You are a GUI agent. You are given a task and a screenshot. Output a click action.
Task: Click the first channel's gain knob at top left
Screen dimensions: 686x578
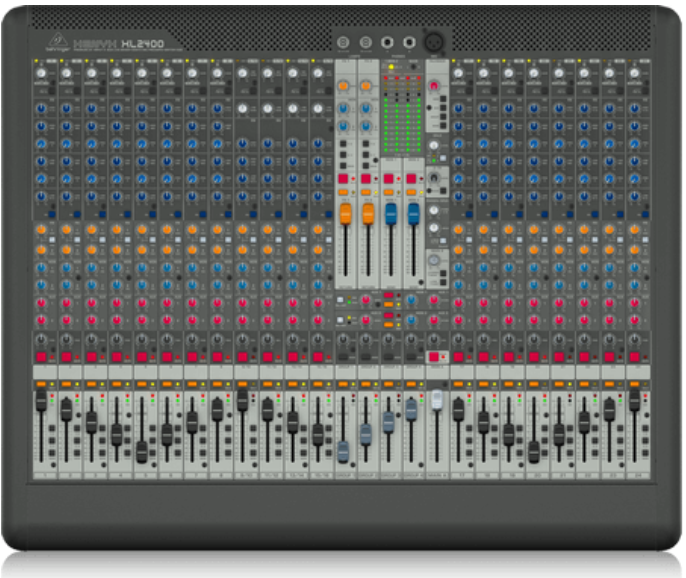coord(41,73)
